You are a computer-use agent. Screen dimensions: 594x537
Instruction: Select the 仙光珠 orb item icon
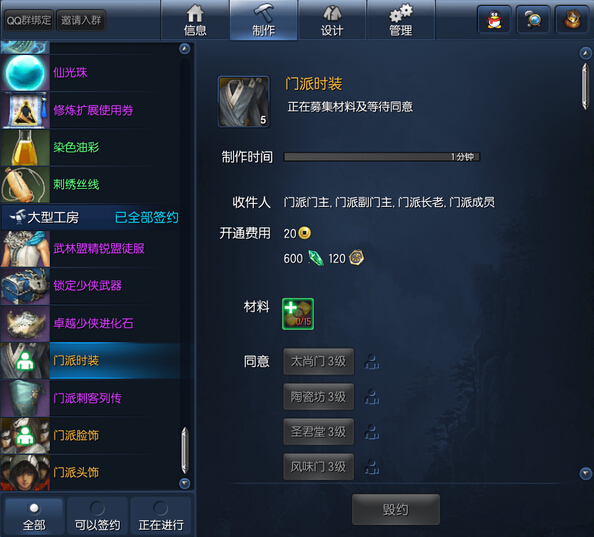pos(25,73)
